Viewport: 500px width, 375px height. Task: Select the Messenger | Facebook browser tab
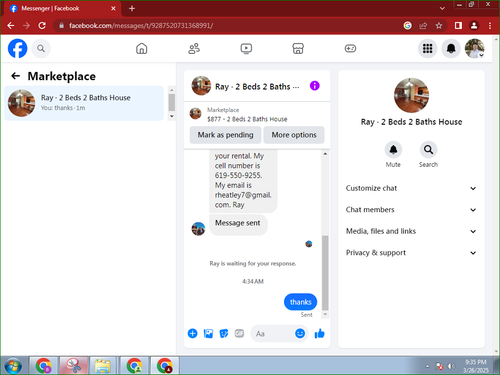[63, 8]
